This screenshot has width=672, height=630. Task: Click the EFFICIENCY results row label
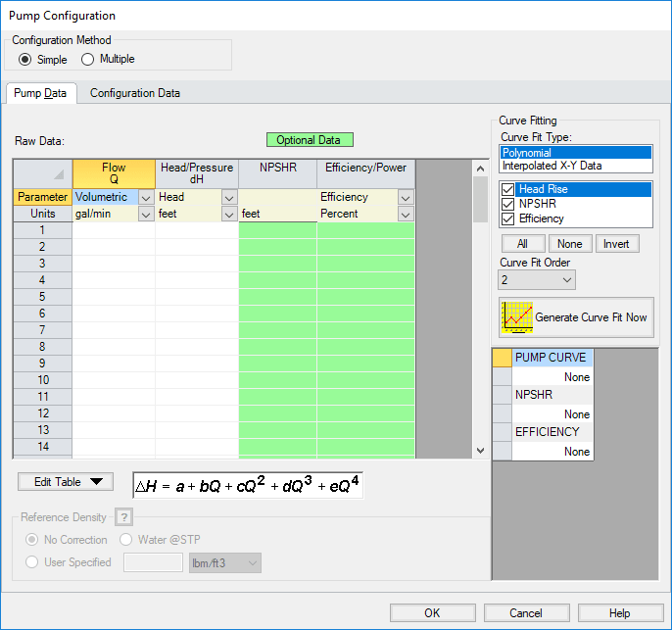[x=552, y=432]
